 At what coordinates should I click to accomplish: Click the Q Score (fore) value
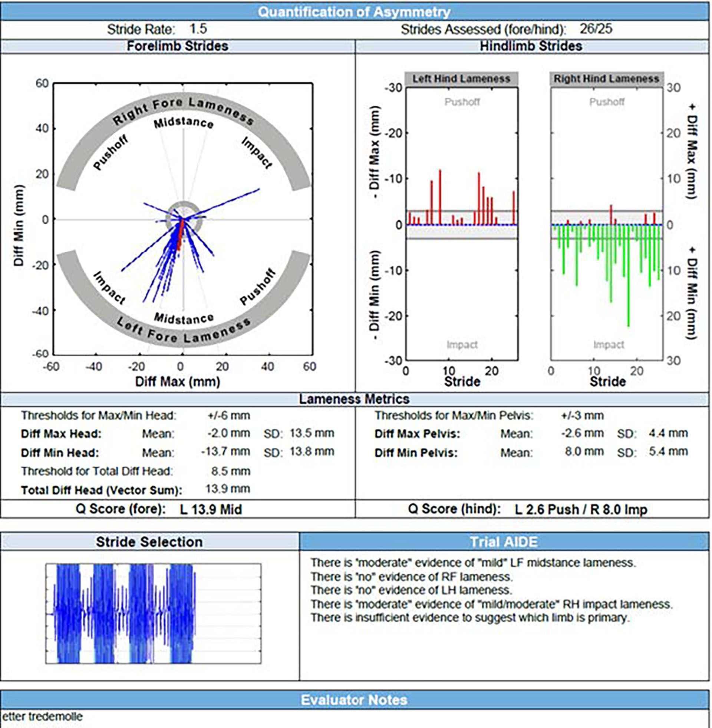[211, 509]
